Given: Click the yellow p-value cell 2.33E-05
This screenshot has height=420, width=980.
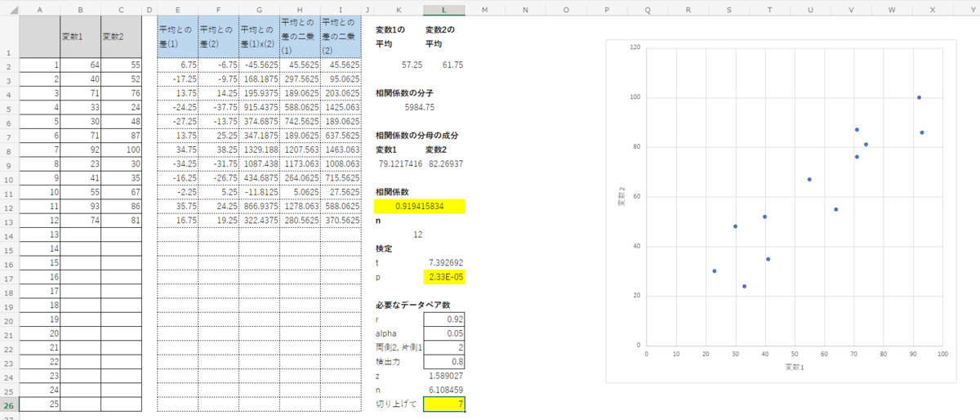Looking at the screenshot, I should [444, 276].
